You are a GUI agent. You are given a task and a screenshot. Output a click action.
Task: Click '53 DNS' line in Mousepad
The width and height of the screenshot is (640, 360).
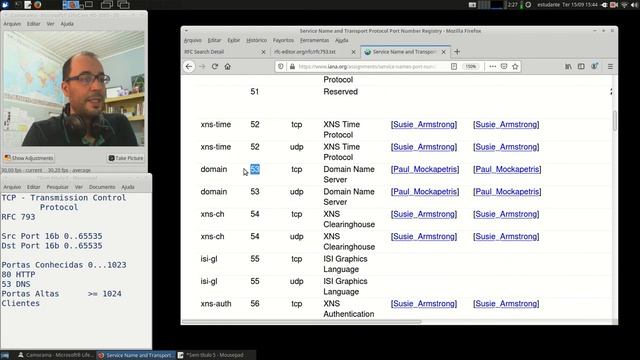16,284
